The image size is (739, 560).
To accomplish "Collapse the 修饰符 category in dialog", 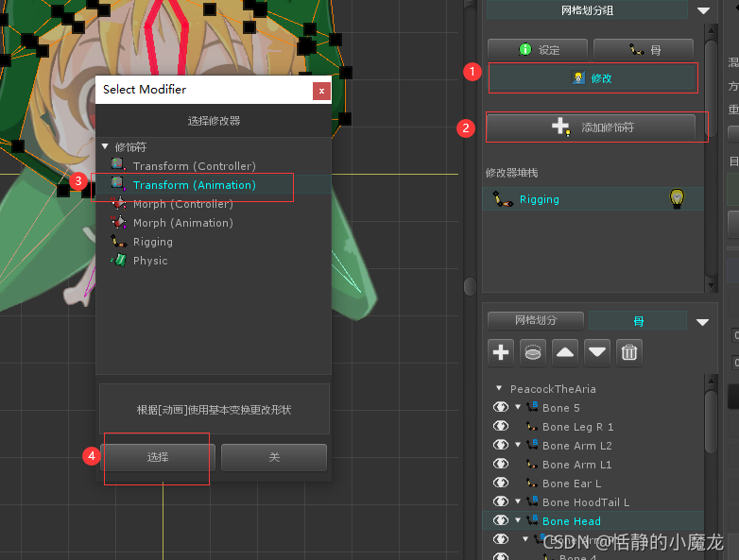I will tap(105, 146).
